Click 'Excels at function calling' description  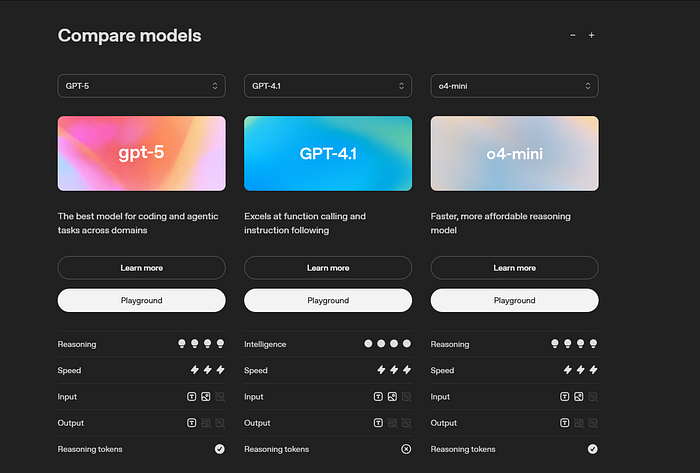pos(305,223)
